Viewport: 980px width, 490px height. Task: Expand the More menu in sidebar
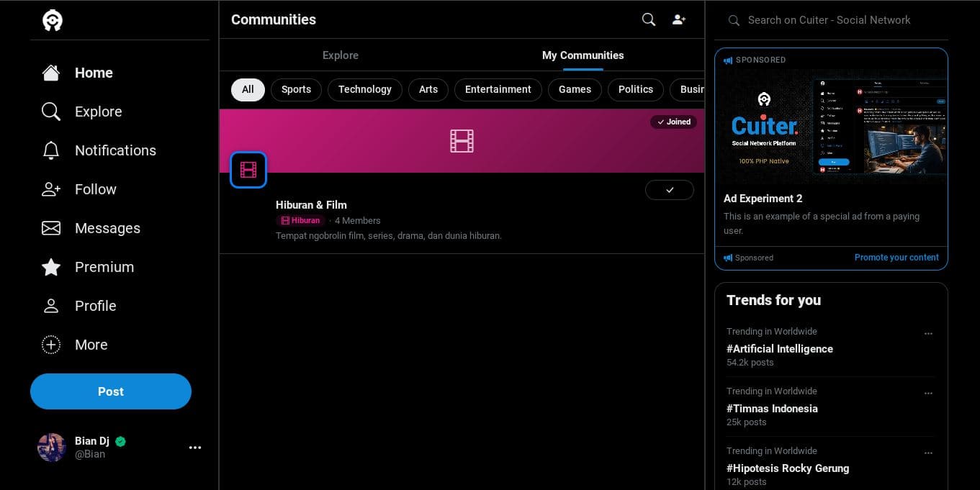pos(51,345)
